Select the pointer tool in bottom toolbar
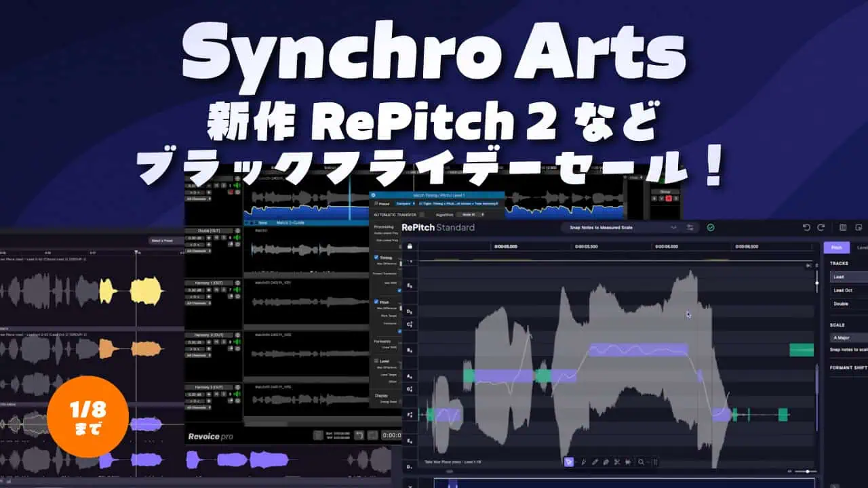 [x=570, y=462]
